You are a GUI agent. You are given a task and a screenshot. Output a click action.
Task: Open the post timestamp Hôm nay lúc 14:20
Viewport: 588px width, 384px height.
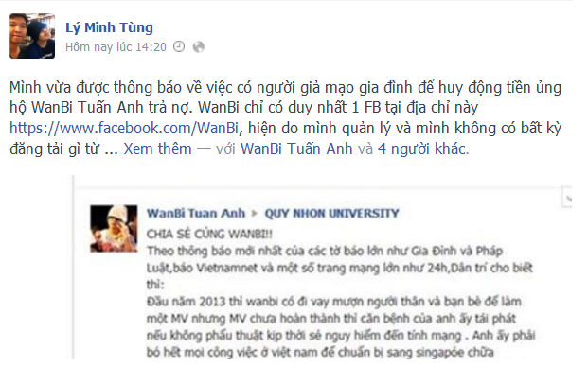(x=116, y=47)
